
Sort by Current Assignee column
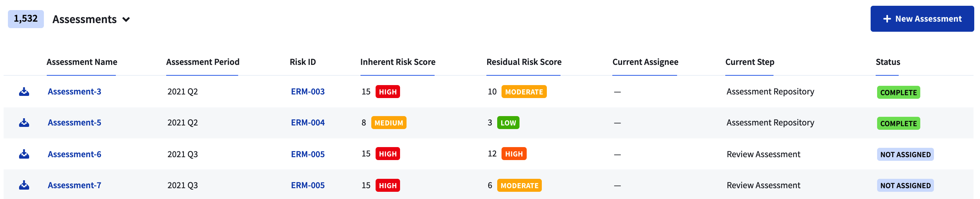coord(645,62)
